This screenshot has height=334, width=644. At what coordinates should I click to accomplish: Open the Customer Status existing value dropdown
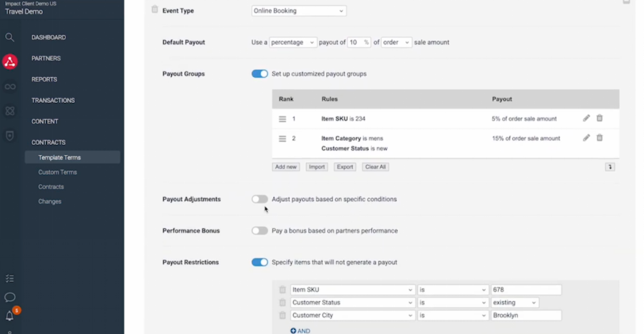(x=514, y=303)
